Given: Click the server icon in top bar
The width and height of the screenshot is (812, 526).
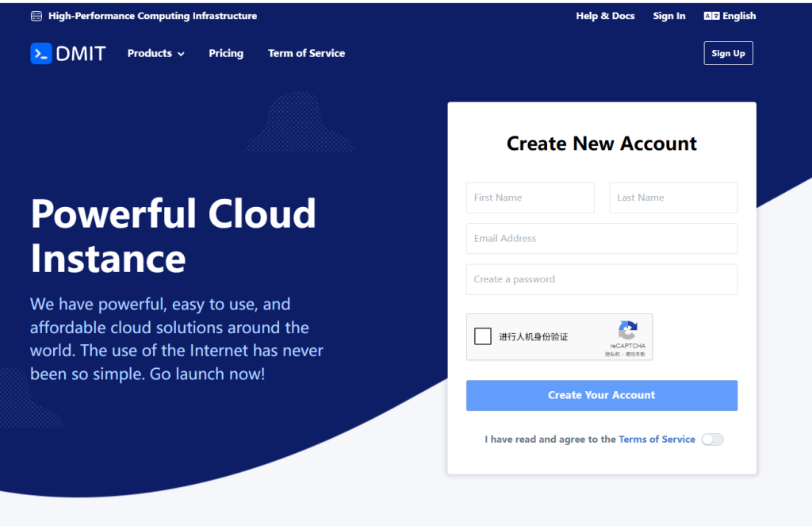Looking at the screenshot, I should coord(36,16).
